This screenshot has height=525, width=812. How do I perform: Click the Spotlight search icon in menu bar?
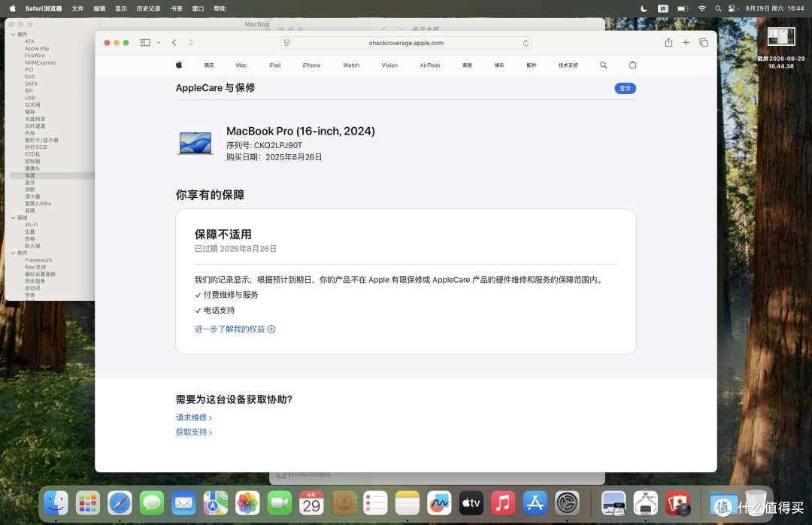coord(718,8)
